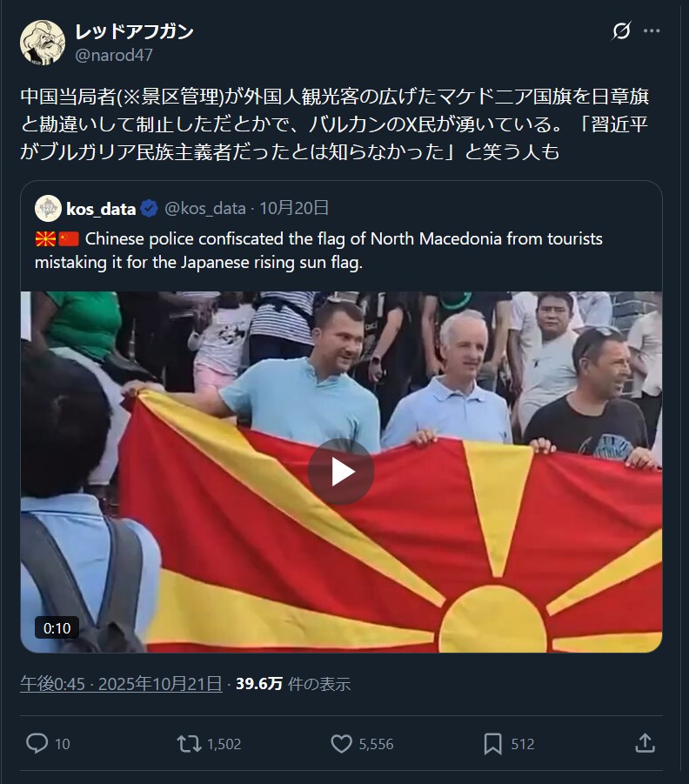Click the 10月20日 quoted post date
This screenshot has width=689, height=784.
pos(294,208)
